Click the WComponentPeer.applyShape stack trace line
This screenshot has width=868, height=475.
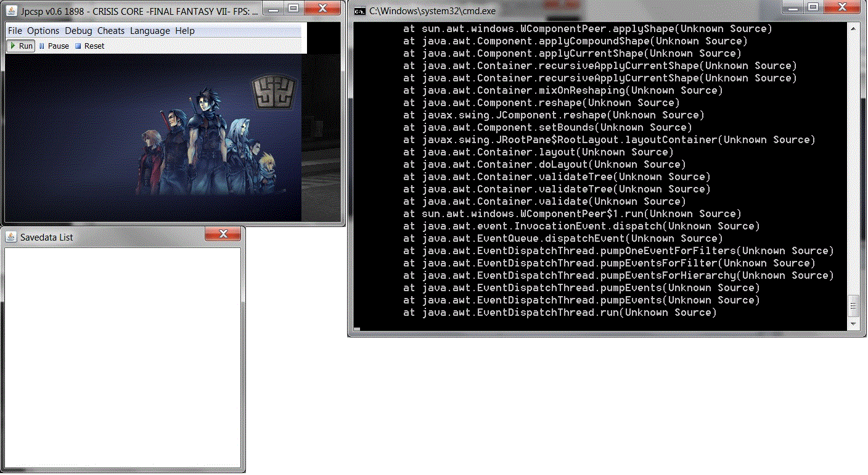[588, 29]
